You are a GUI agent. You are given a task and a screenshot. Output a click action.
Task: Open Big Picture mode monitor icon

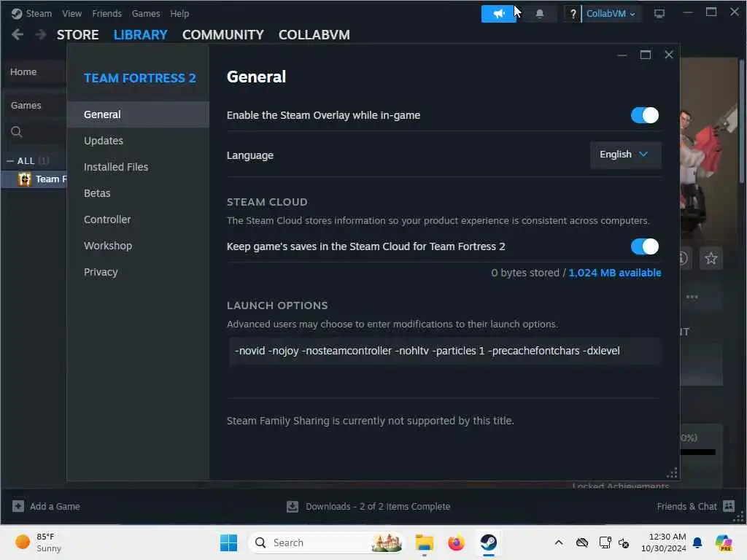659,13
